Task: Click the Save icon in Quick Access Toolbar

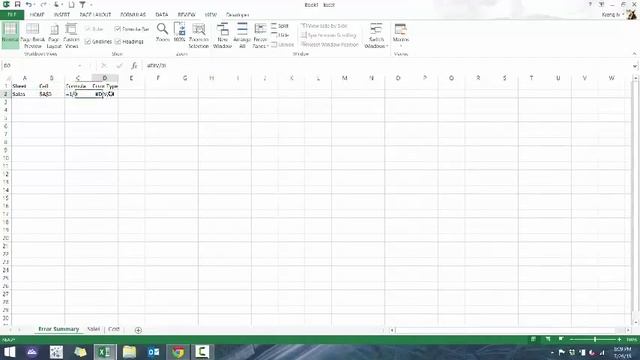Action: tap(18, 4)
